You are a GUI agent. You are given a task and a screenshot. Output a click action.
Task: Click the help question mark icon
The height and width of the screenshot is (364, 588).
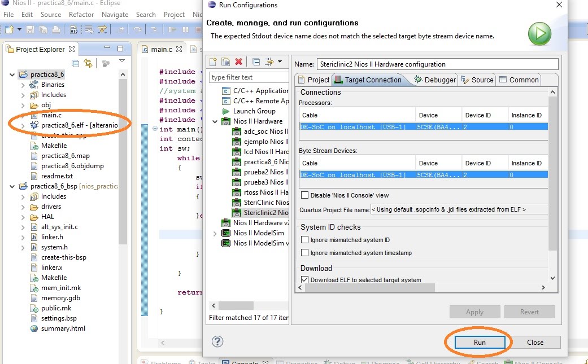click(x=217, y=341)
